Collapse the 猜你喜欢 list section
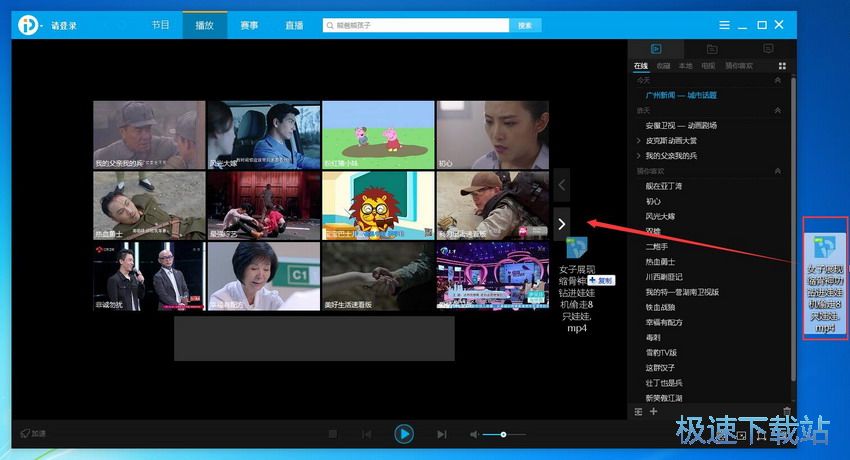The width and height of the screenshot is (850, 460). [x=778, y=171]
